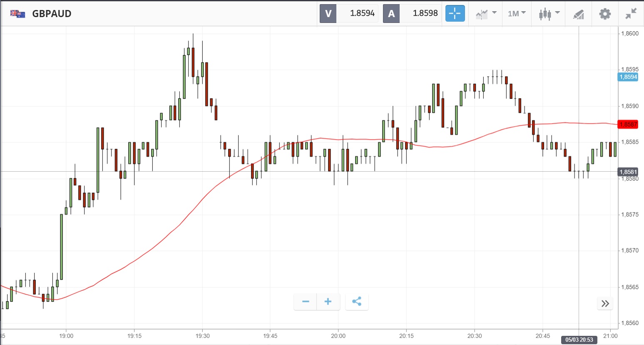
Task: Click the sell price 1.8594 value
Action: click(362, 13)
